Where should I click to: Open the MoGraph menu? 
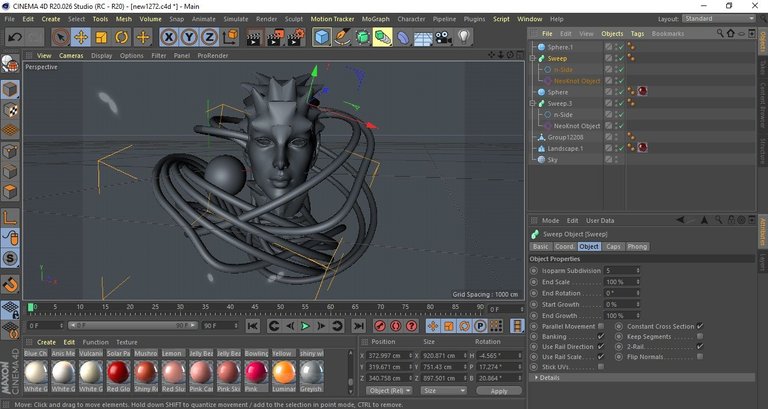(x=376, y=19)
